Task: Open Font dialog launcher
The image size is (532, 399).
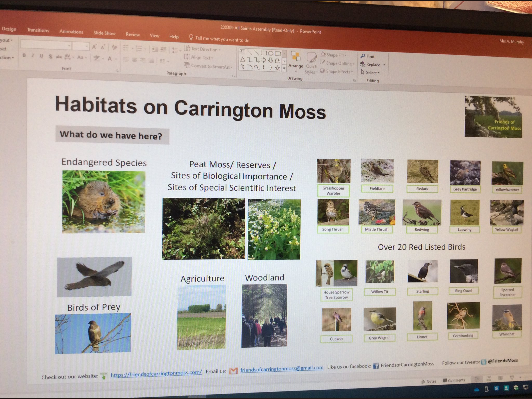Action: point(117,71)
